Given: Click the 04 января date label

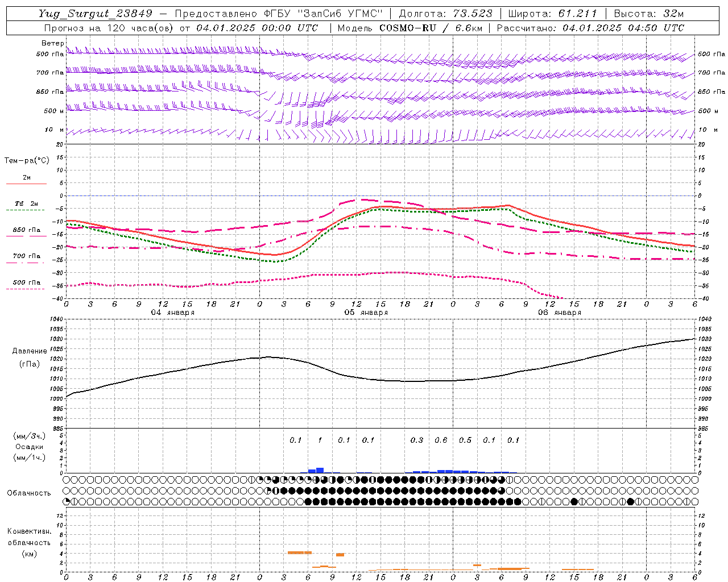Looking at the screenshot, I should 173,313.
